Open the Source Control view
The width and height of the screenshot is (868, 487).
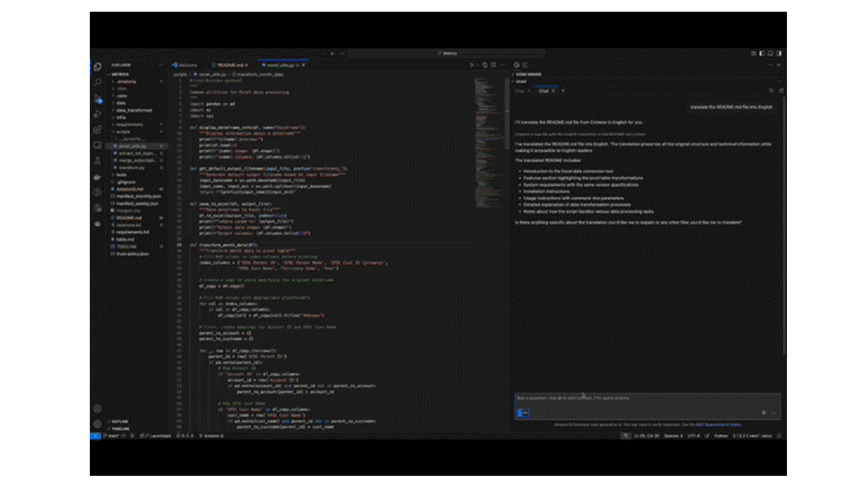(97, 99)
